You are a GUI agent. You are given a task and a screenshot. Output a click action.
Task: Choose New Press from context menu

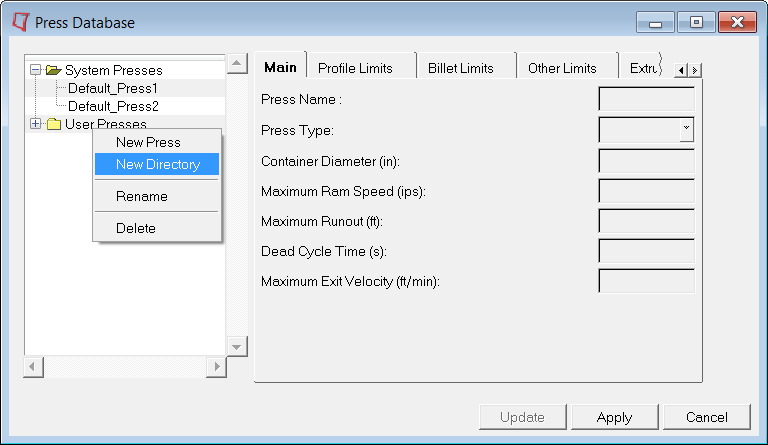coord(148,143)
